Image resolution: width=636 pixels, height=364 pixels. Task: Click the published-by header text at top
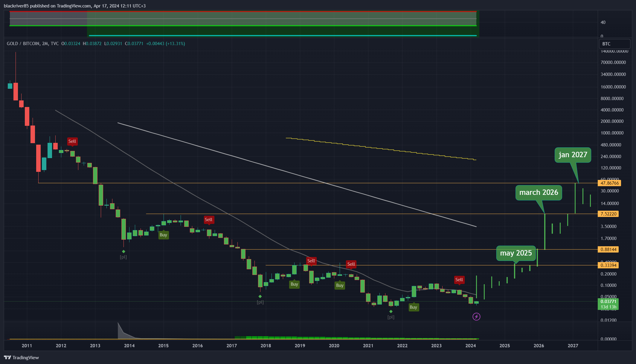[75, 6]
